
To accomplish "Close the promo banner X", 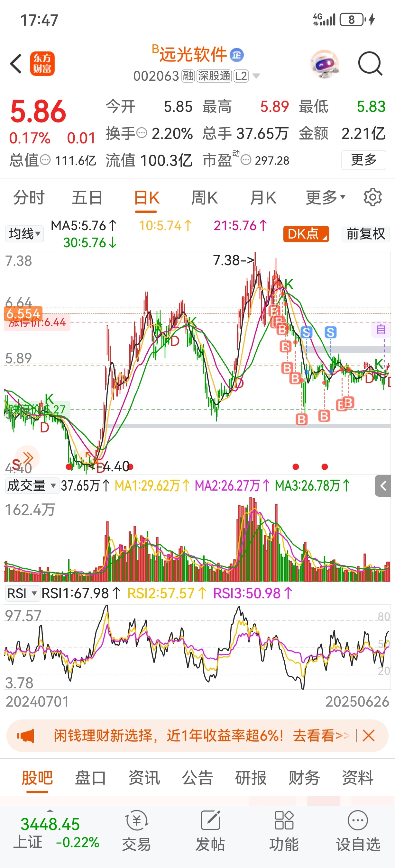I will click(368, 735).
